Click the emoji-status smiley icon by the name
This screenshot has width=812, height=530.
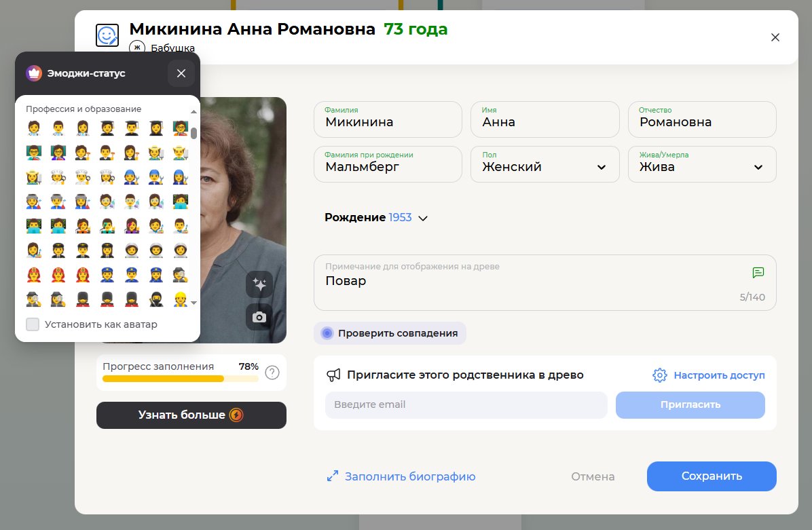point(108,35)
